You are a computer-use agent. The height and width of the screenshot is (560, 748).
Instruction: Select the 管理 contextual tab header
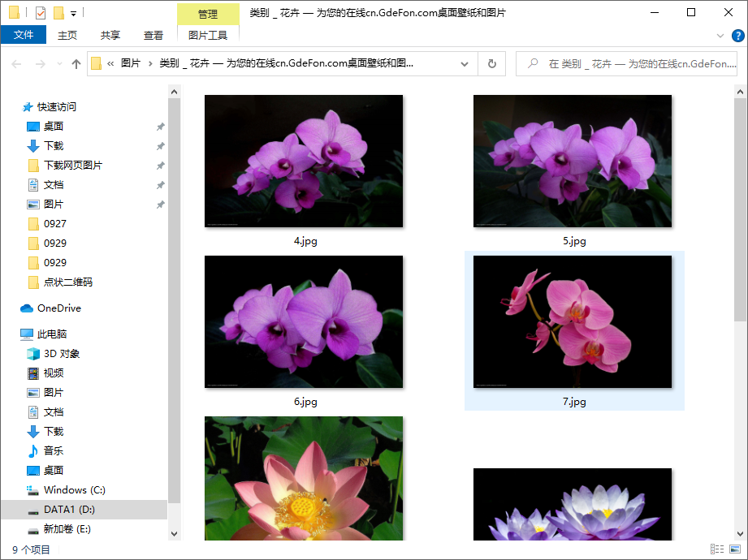(x=208, y=15)
